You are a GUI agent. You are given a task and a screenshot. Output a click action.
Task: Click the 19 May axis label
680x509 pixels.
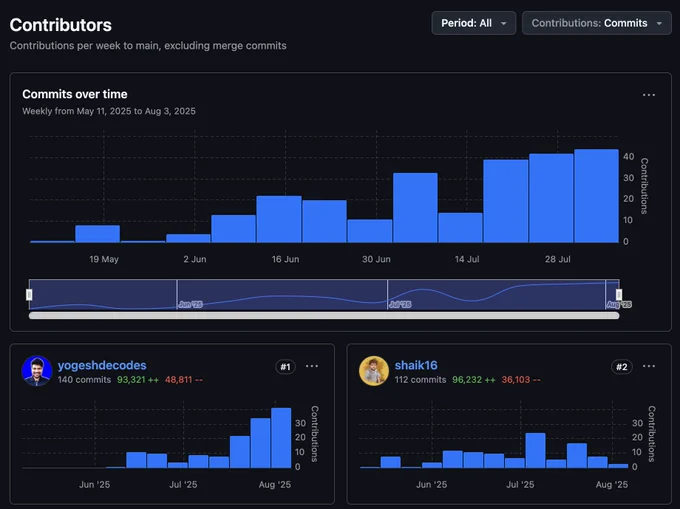tap(104, 259)
